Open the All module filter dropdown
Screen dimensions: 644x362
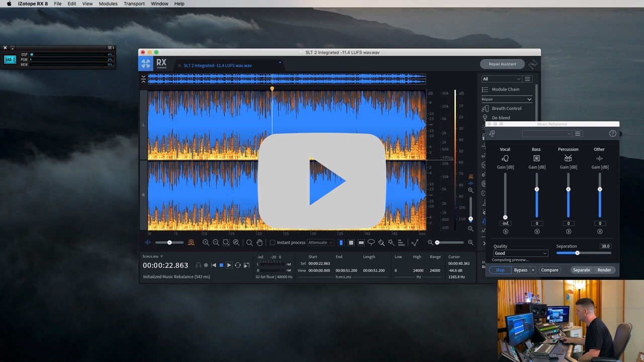click(x=501, y=79)
